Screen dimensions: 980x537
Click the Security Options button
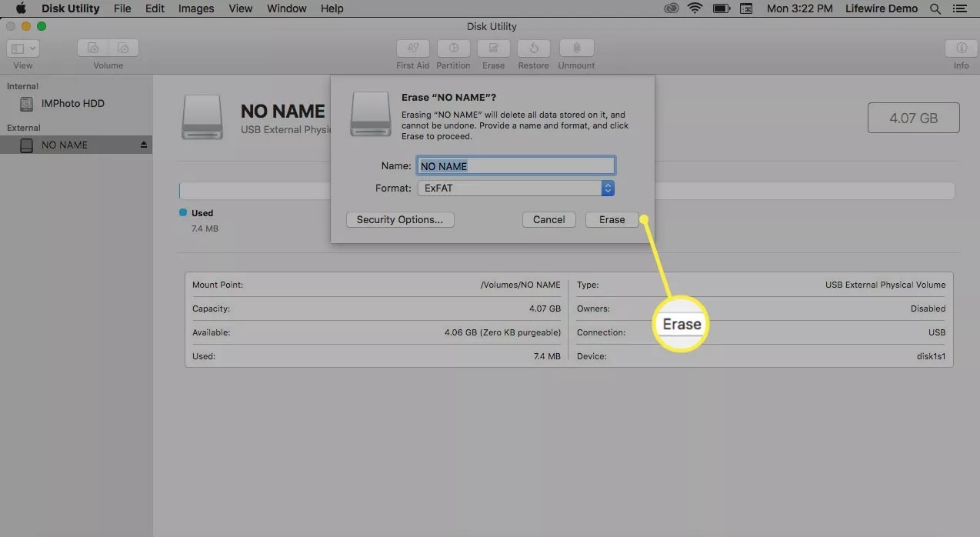tap(399, 219)
